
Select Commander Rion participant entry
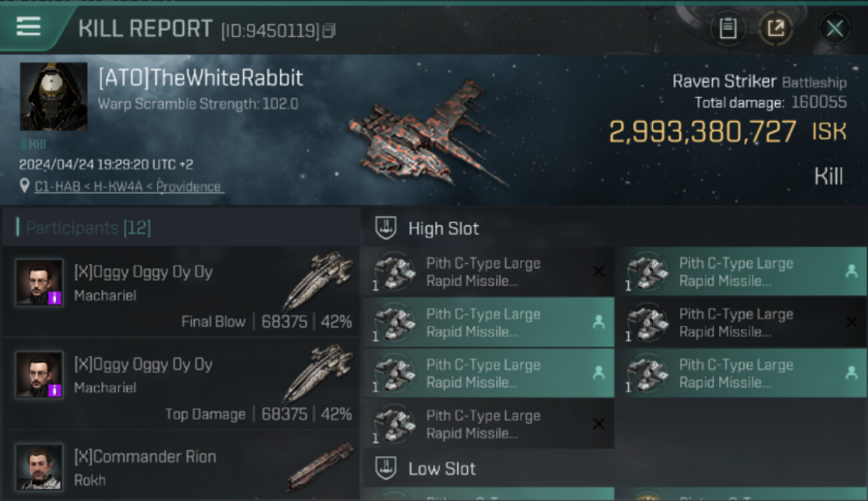tap(182, 466)
